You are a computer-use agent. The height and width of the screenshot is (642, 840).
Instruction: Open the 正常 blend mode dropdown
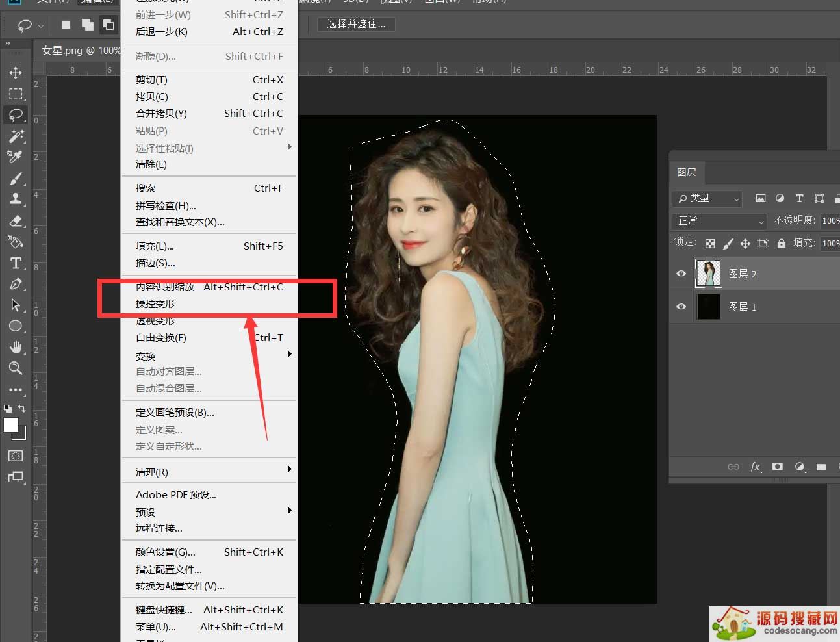click(719, 221)
